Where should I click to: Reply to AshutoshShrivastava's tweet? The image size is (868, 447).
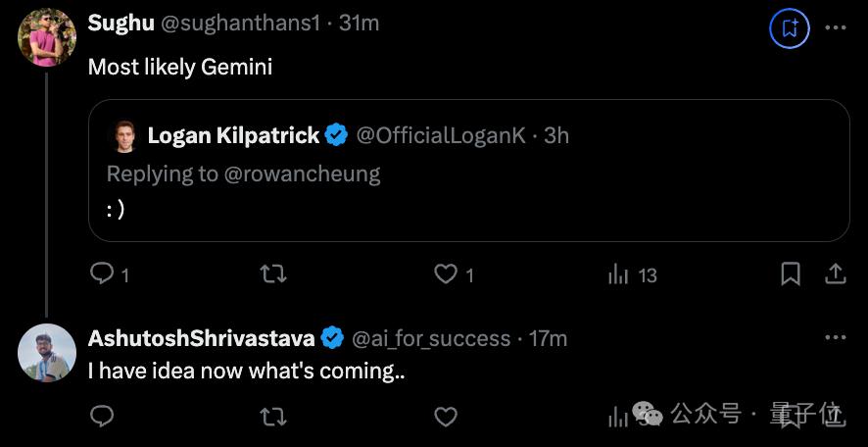click(102, 418)
